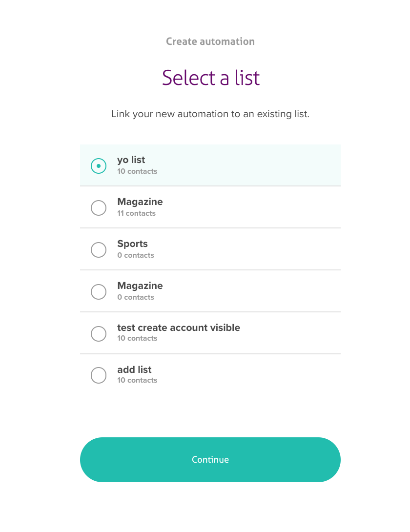Choose the Sports list radio button
This screenshot has width=410, height=532.
pos(99,250)
